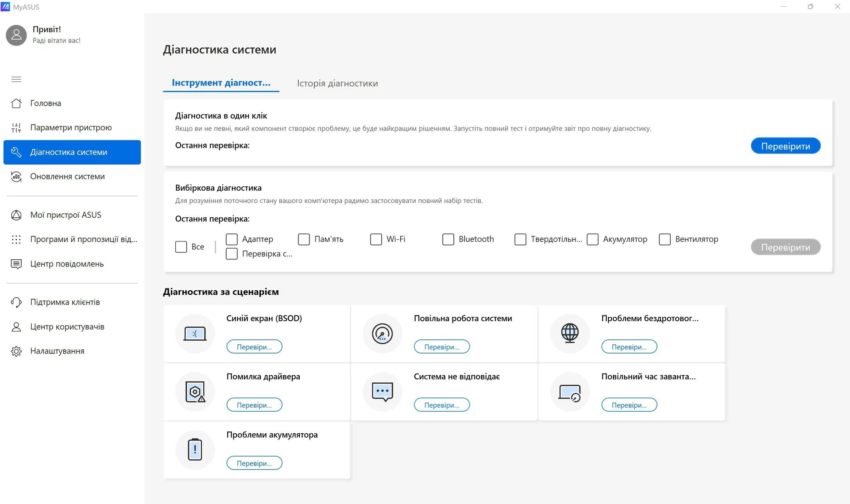Check the Все checkbox

(181, 246)
